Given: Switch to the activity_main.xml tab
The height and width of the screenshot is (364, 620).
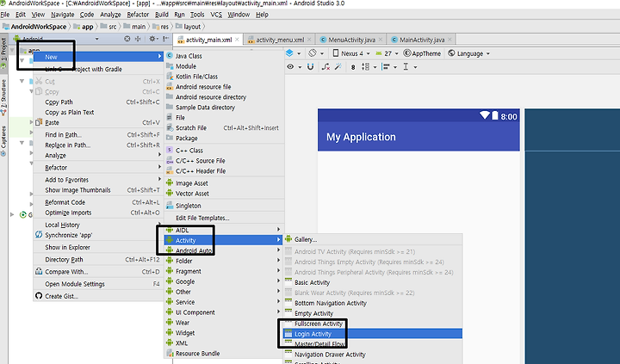Looking at the screenshot, I should (x=208, y=40).
